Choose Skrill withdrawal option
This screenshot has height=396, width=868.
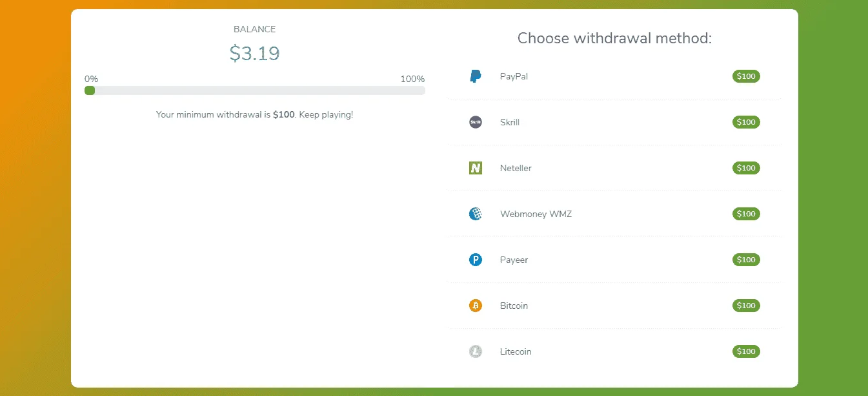614,122
